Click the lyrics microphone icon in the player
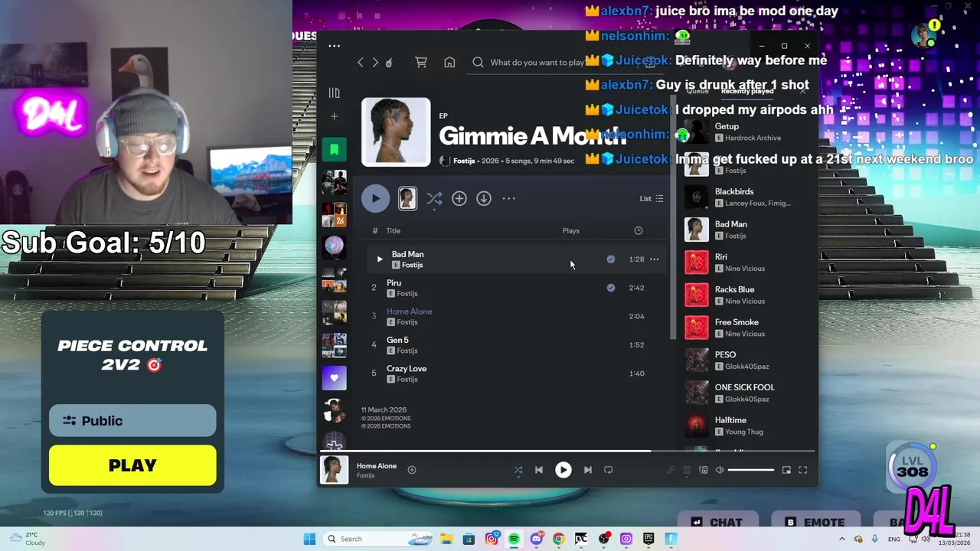 point(671,470)
